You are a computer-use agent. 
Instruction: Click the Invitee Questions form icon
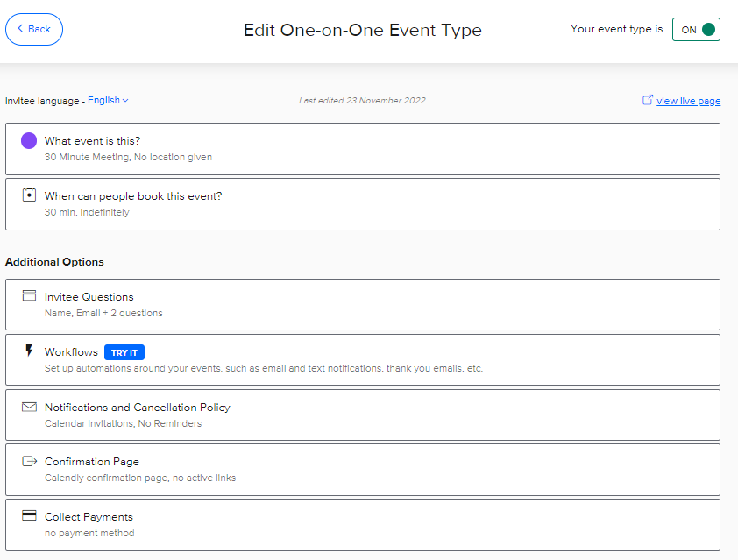click(x=29, y=295)
